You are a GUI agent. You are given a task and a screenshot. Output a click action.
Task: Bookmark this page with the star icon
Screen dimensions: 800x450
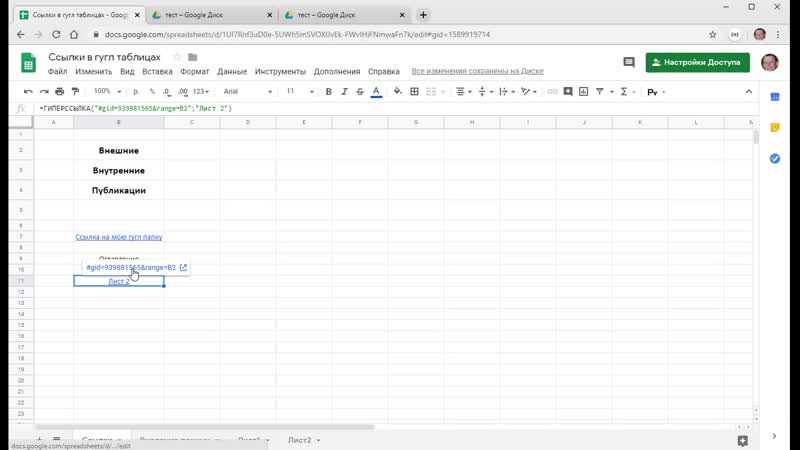(713, 35)
